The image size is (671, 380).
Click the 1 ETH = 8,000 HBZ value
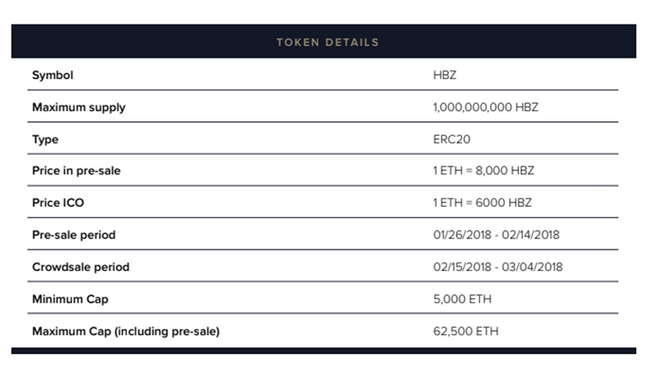coord(484,171)
